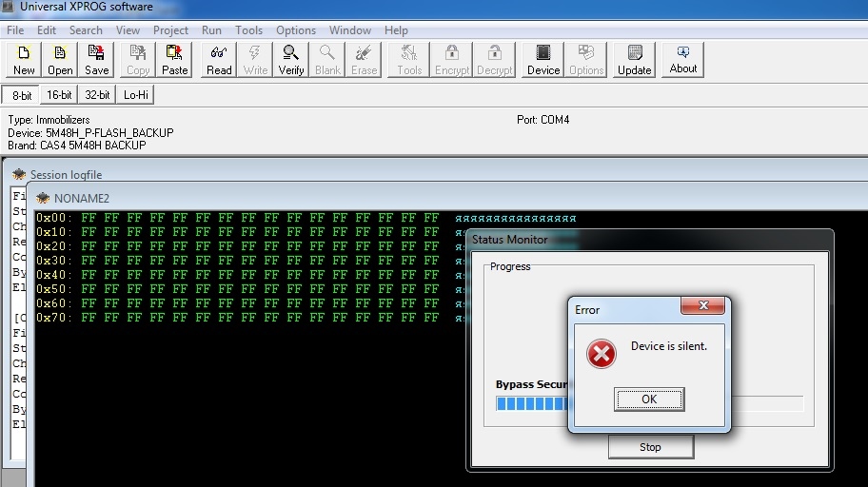
Task: Click the Session logfile window title
Action: pos(66,175)
